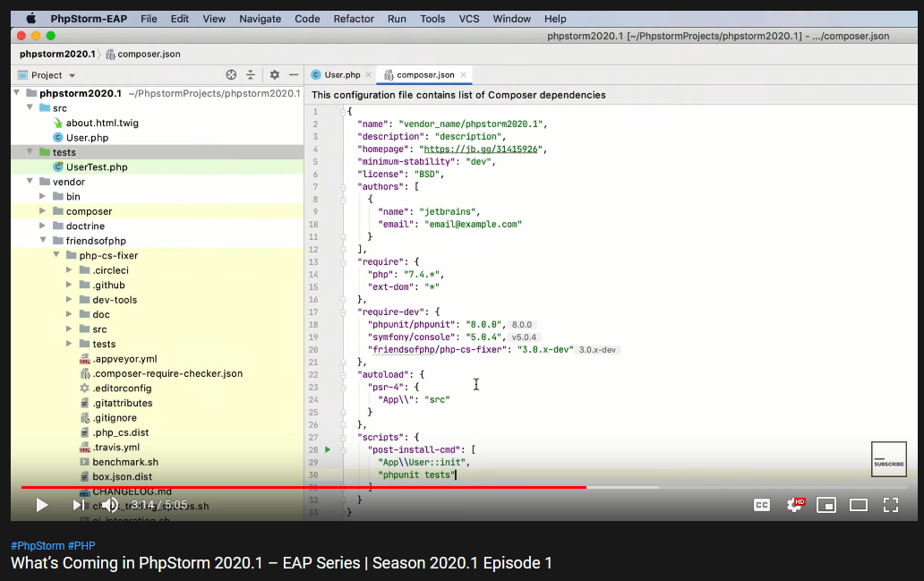Screen dimensions: 924x581
Task: Select benchmark.sh file
Action: click(x=125, y=462)
